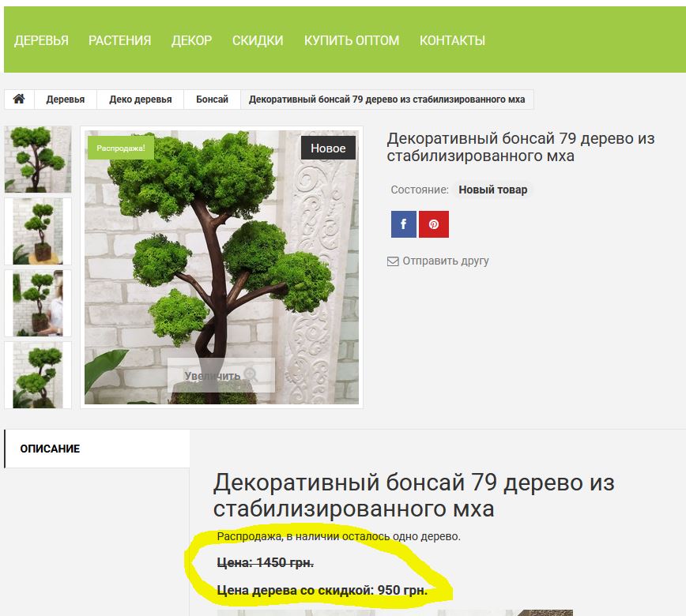Screen dimensions: 686x616
Task: Click the Новое badge on the product image
Action: tap(328, 148)
